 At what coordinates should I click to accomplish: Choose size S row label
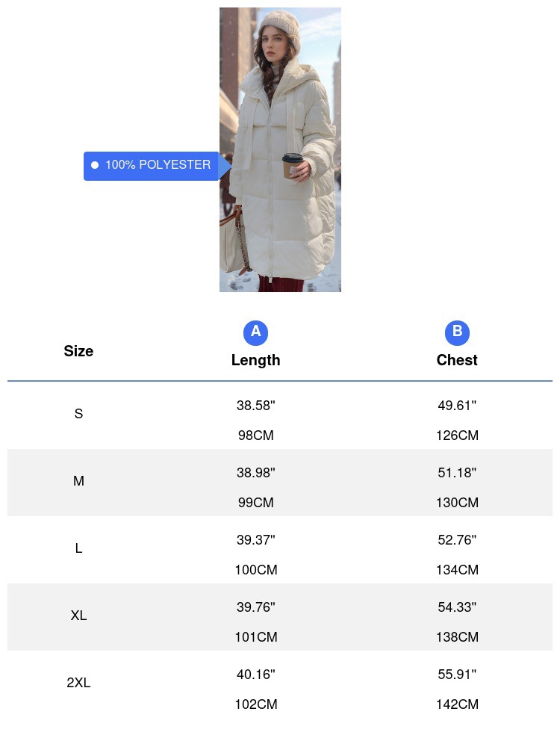78,414
